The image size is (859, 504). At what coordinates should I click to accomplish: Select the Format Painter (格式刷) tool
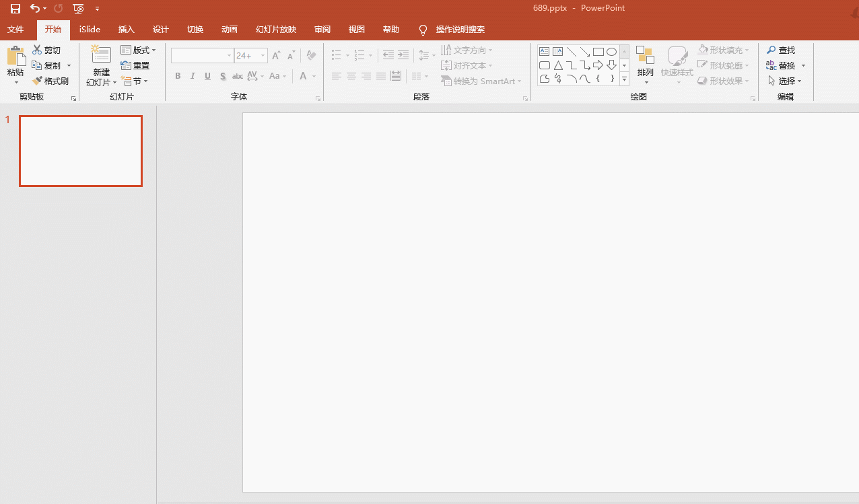[51, 81]
